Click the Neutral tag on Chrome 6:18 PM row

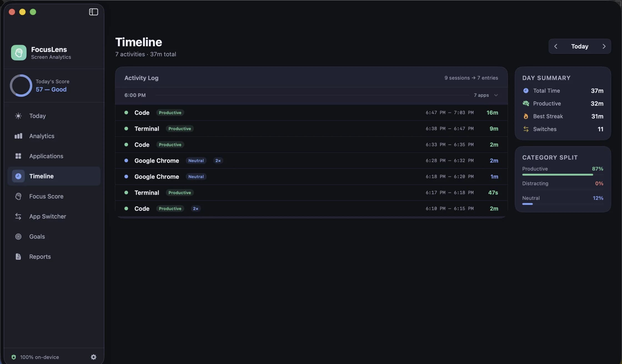coord(196,177)
